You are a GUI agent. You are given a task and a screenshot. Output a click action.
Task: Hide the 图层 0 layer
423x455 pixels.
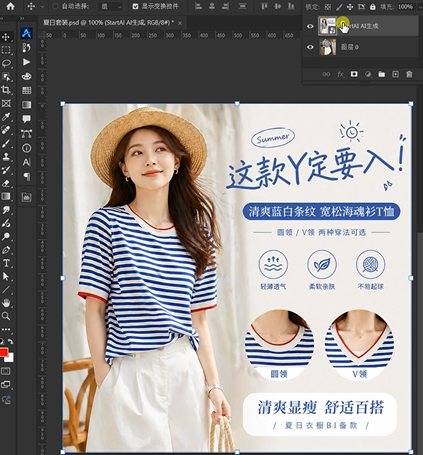pos(310,47)
